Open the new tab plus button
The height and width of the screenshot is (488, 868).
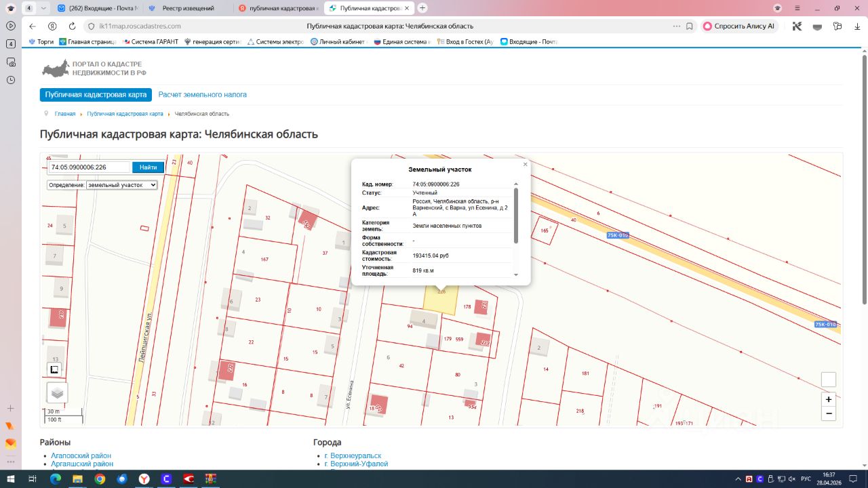(x=422, y=8)
